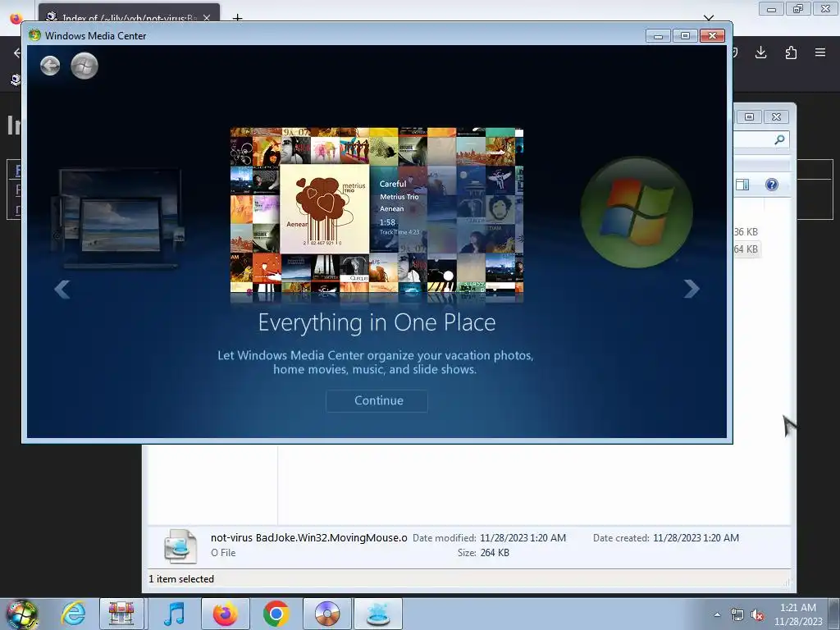Open the muted volume tray icon
This screenshot has height=630, width=840.
757,614
